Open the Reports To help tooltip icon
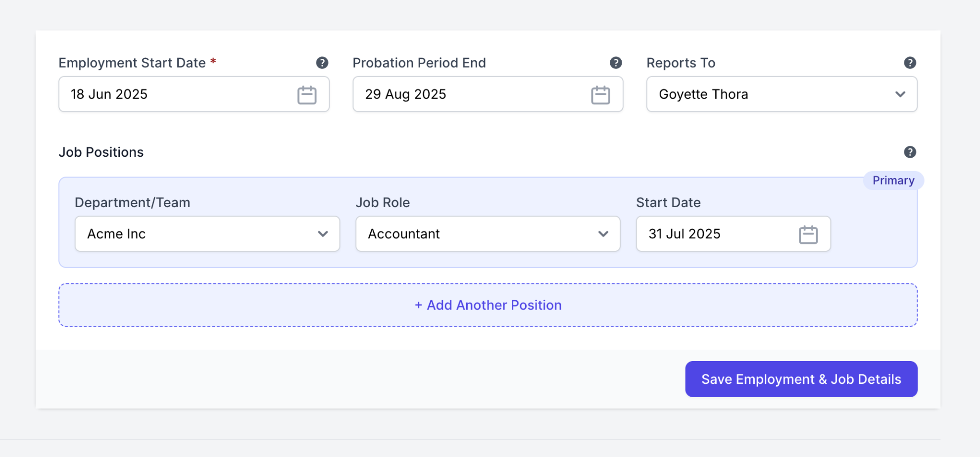980x457 pixels. click(910, 63)
